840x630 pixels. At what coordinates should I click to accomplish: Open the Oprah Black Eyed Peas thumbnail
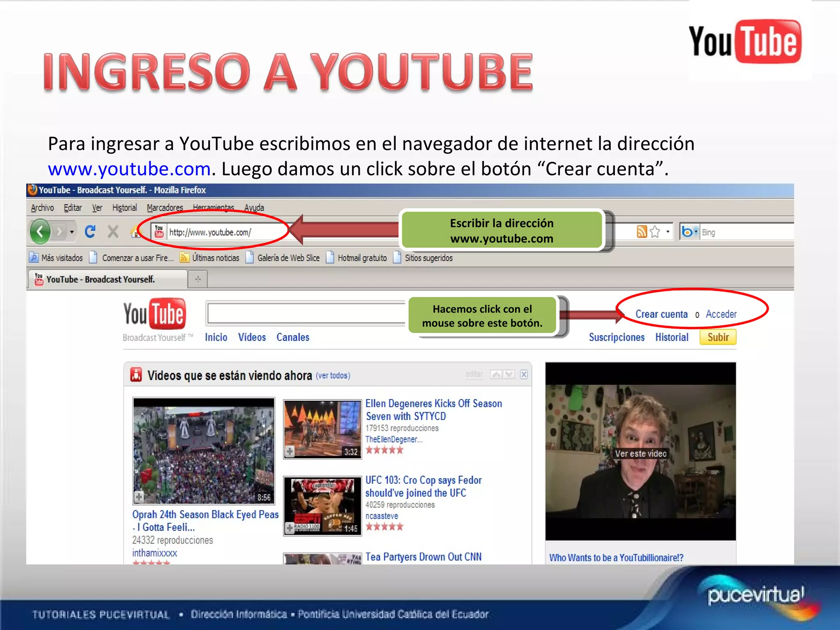pyautogui.click(x=204, y=451)
